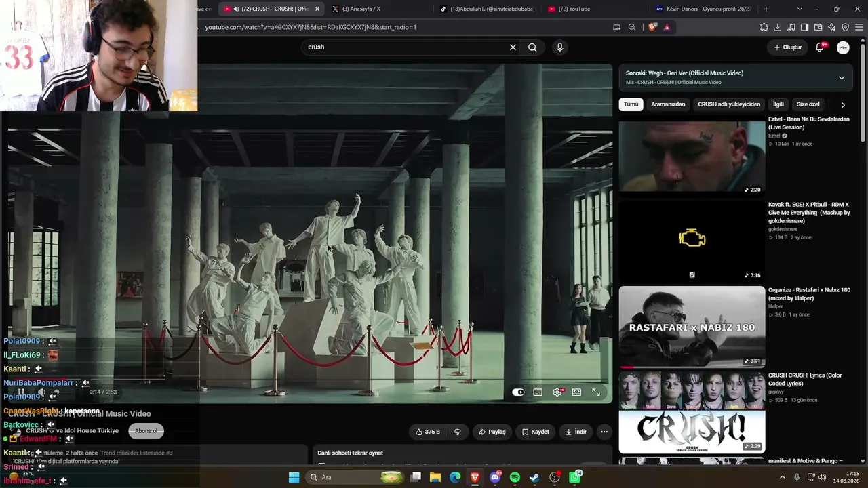Start voice search with the microphone icon

pyautogui.click(x=559, y=47)
